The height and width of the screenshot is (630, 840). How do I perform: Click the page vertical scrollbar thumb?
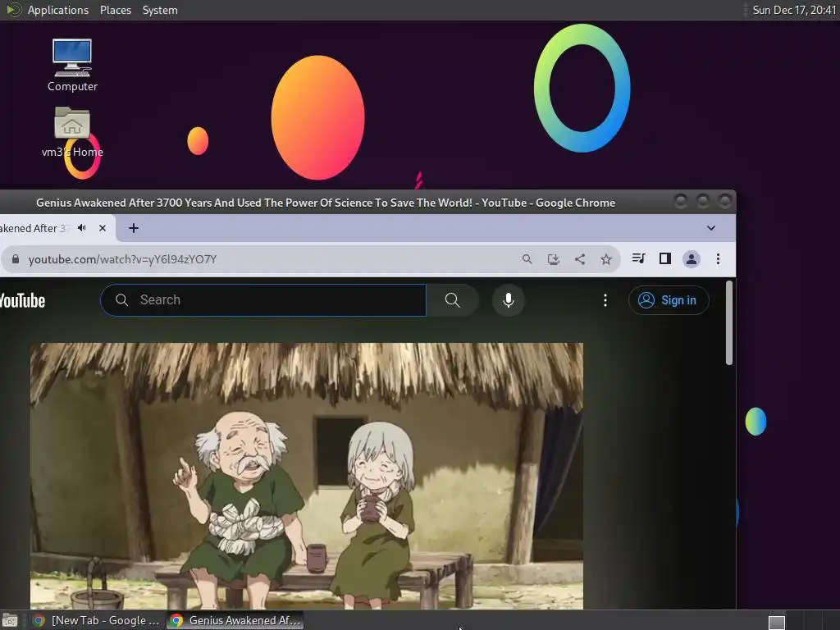click(x=729, y=323)
